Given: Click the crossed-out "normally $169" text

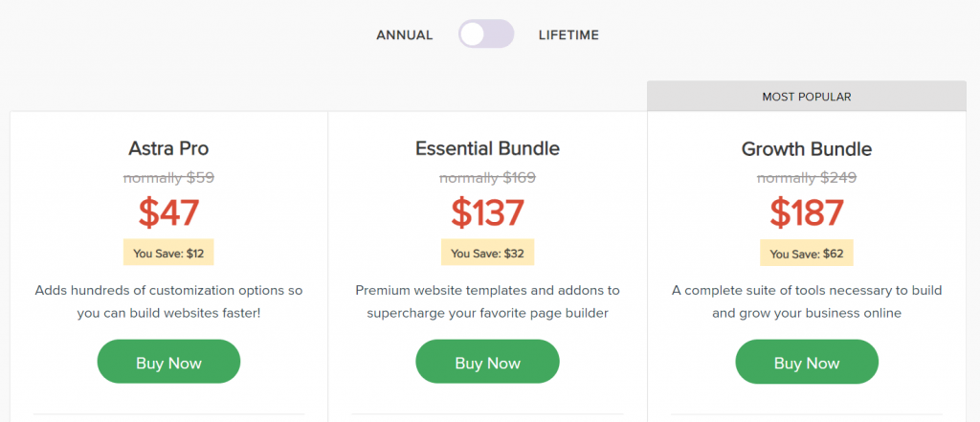Looking at the screenshot, I should pyautogui.click(x=487, y=177).
